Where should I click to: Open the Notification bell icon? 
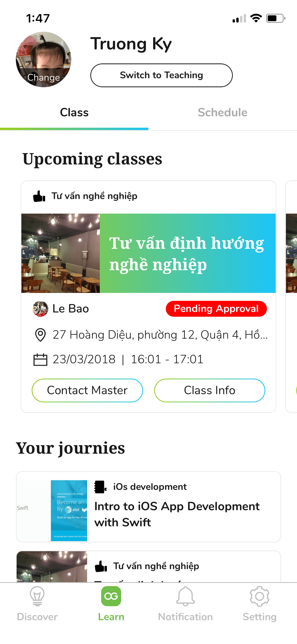pyautogui.click(x=186, y=596)
